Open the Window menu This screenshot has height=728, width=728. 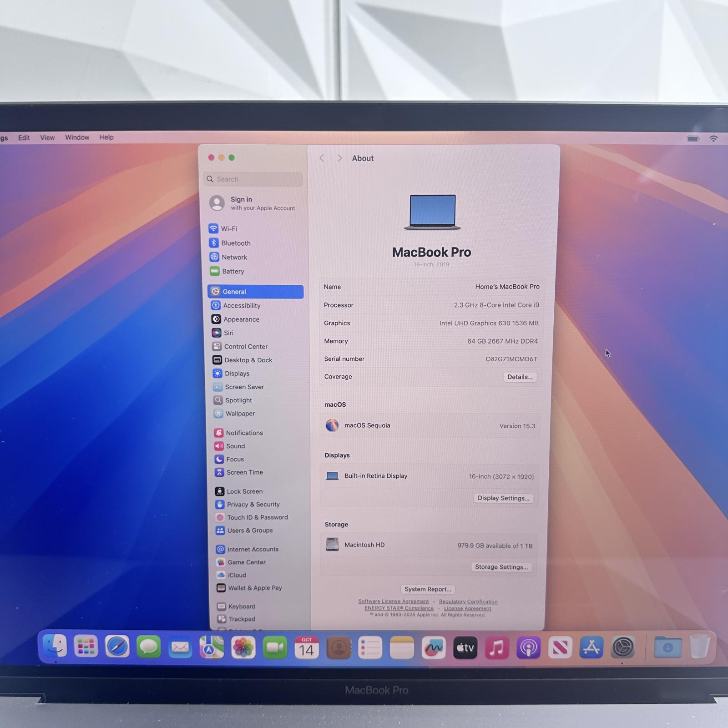click(x=77, y=137)
